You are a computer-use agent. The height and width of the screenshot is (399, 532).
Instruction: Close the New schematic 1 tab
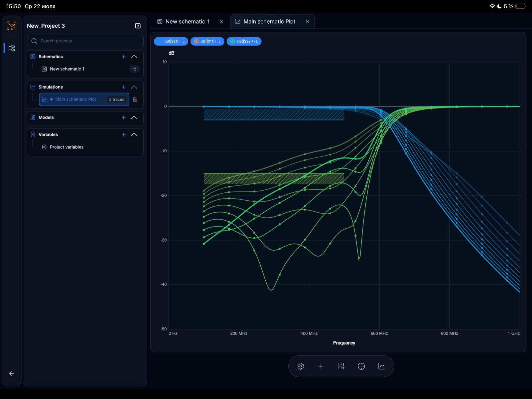(221, 22)
